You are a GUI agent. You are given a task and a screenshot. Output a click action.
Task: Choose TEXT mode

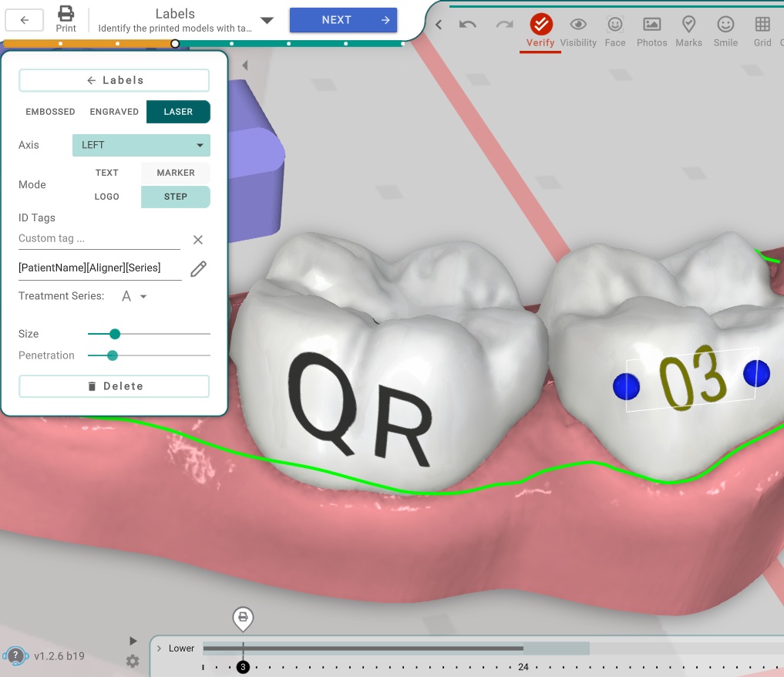coord(107,173)
